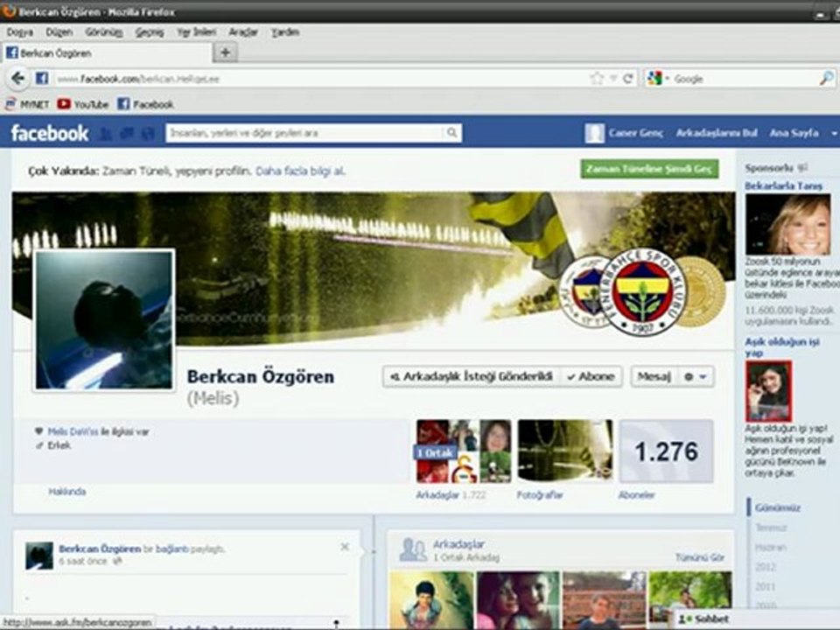Jump to 2012 in timeline navigator

click(766, 567)
